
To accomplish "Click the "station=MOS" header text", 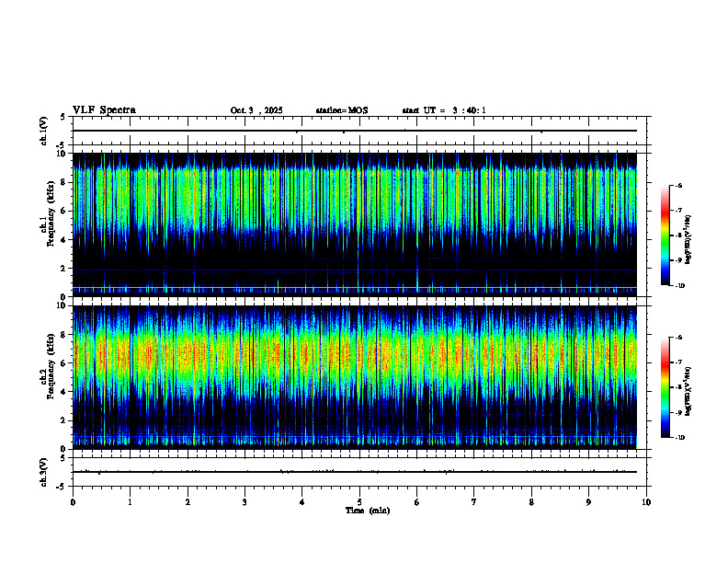I will (342, 110).
